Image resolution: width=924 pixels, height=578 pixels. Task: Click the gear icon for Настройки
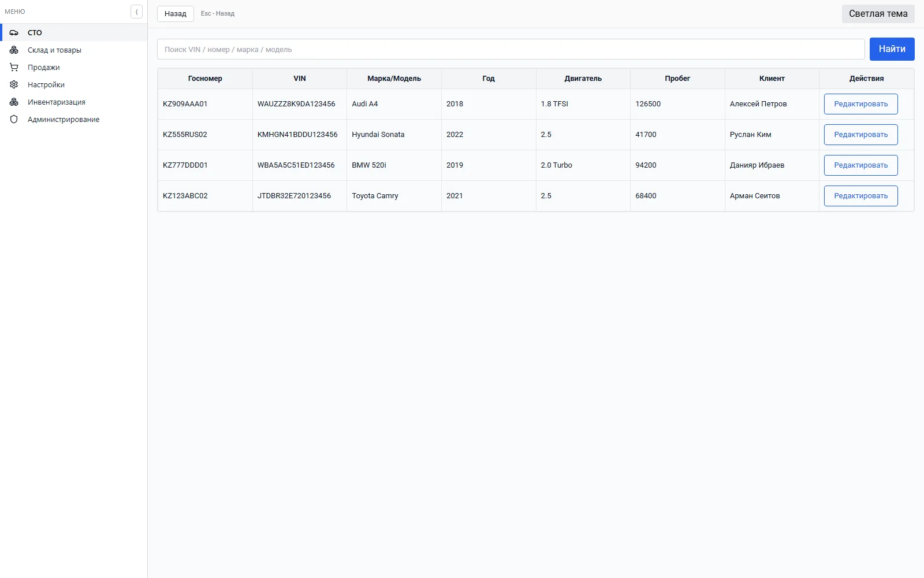[x=14, y=85]
